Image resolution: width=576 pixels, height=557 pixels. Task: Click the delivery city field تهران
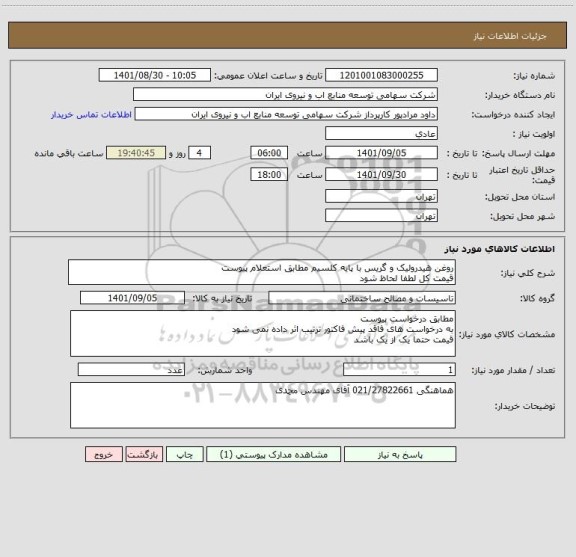pyautogui.click(x=381, y=216)
